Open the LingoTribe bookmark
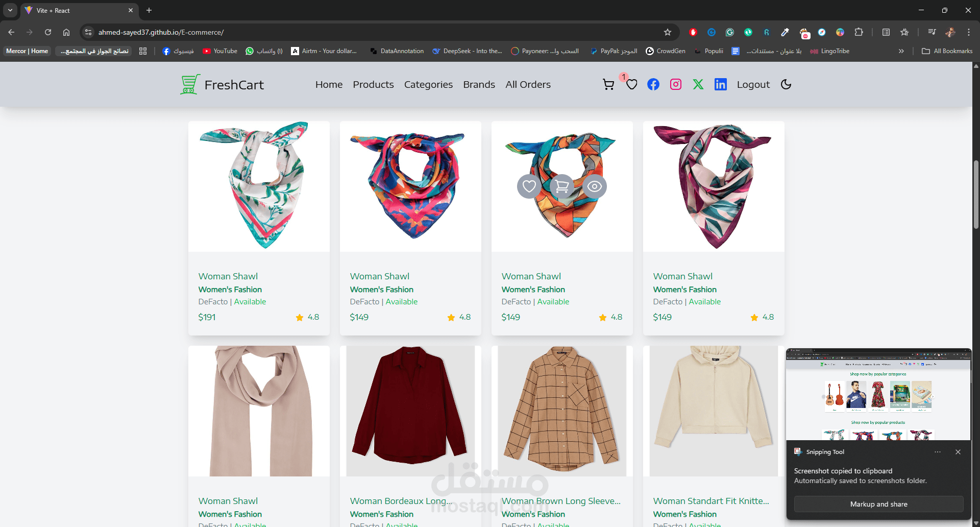The image size is (980, 527). point(830,51)
